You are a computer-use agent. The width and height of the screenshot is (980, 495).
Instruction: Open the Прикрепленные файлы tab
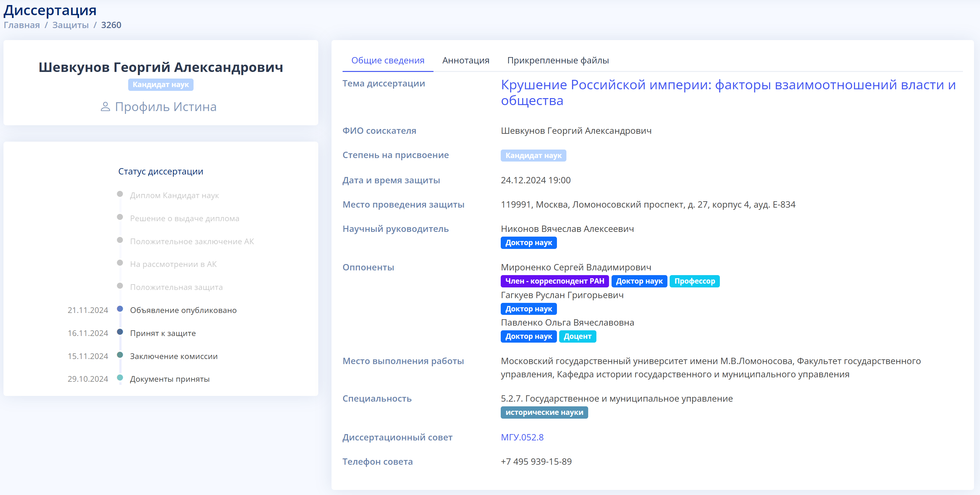tap(558, 61)
